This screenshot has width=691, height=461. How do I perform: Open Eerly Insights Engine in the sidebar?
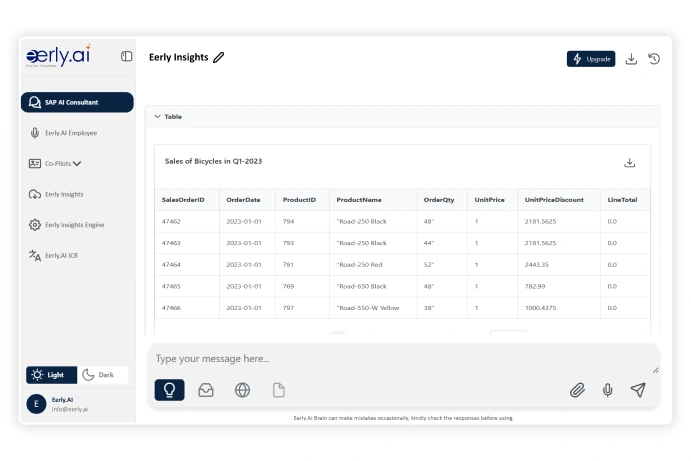click(74, 225)
